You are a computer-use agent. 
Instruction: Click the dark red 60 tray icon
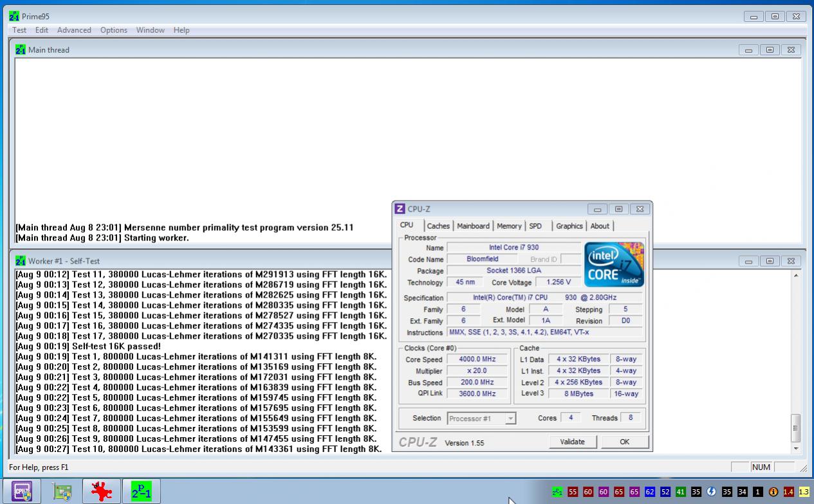(588, 492)
